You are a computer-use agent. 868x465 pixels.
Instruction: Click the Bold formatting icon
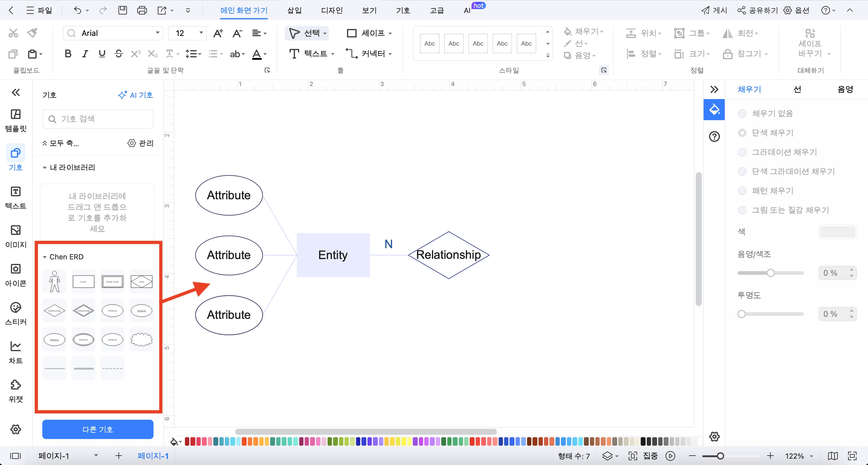(x=68, y=53)
